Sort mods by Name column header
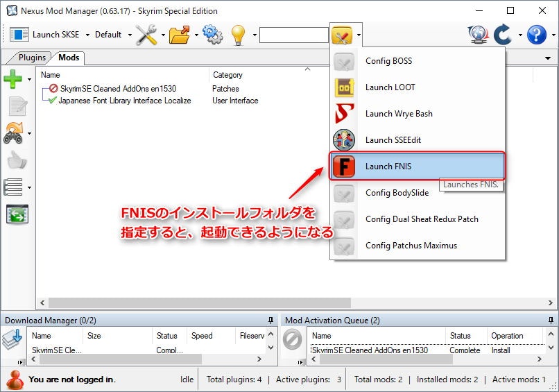This screenshot has height=392, width=559. click(x=50, y=75)
